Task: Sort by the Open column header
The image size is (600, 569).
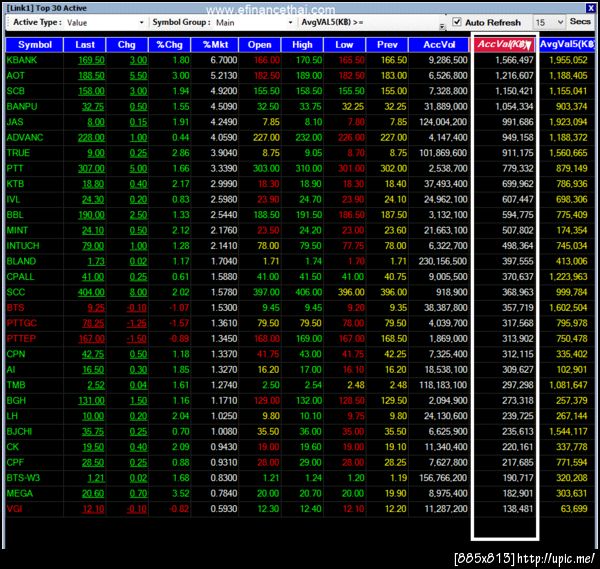Action: pos(259,45)
